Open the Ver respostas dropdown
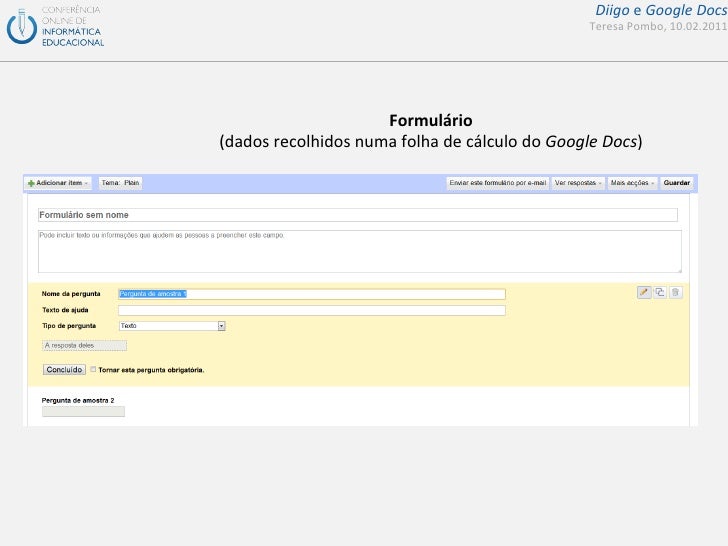Screen dimensions: 728x546 click(578, 183)
